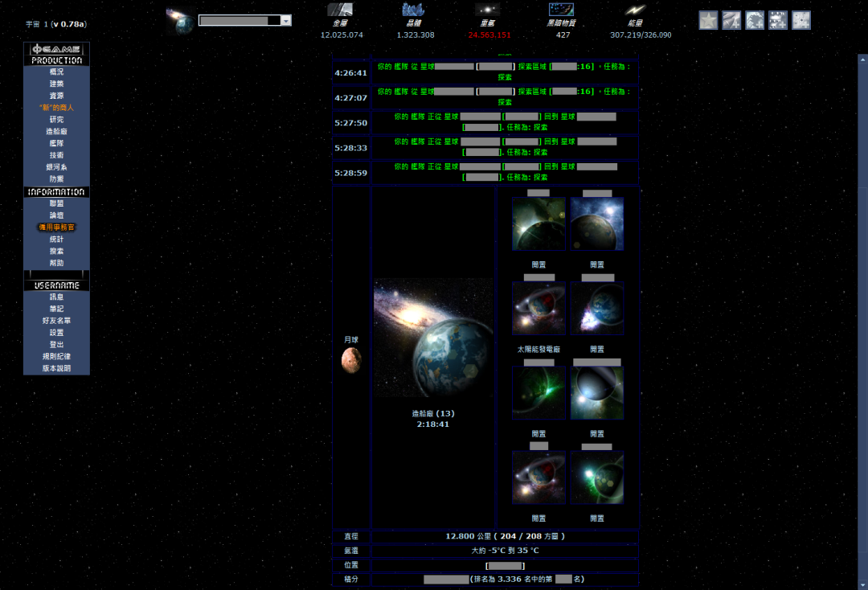Click the 僱用事務官 hire officers button

(x=56, y=227)
